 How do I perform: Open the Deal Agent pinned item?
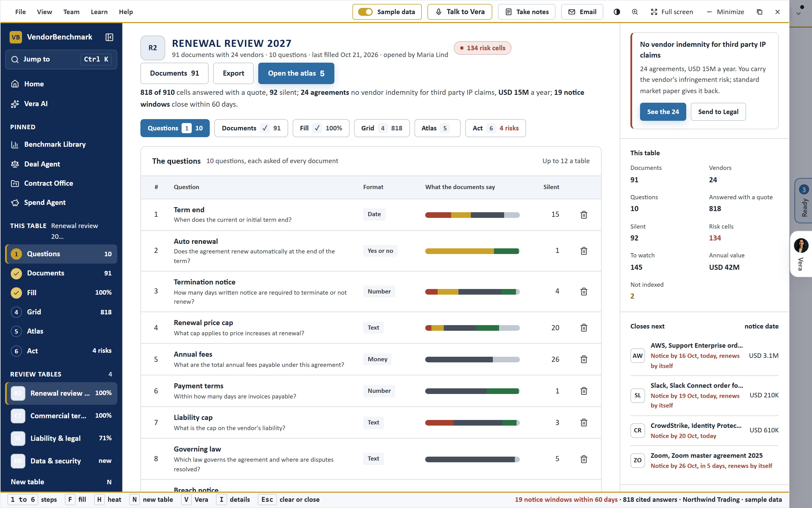(x=61, y=164)
